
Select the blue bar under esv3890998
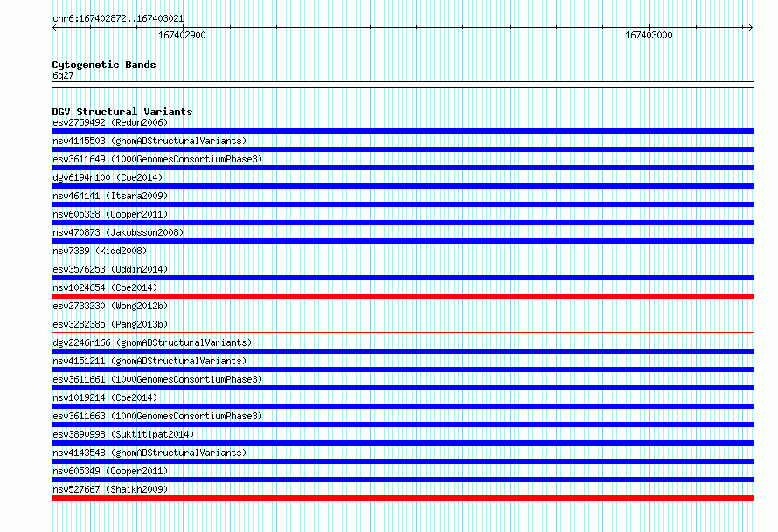[402, 443]
